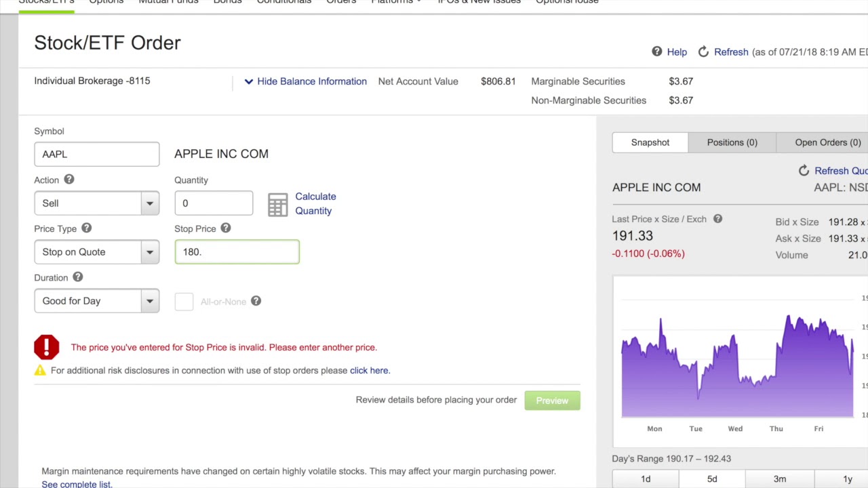868x488 pixels.
Task: Click the last price 191.33
Action: pos(633,236)
